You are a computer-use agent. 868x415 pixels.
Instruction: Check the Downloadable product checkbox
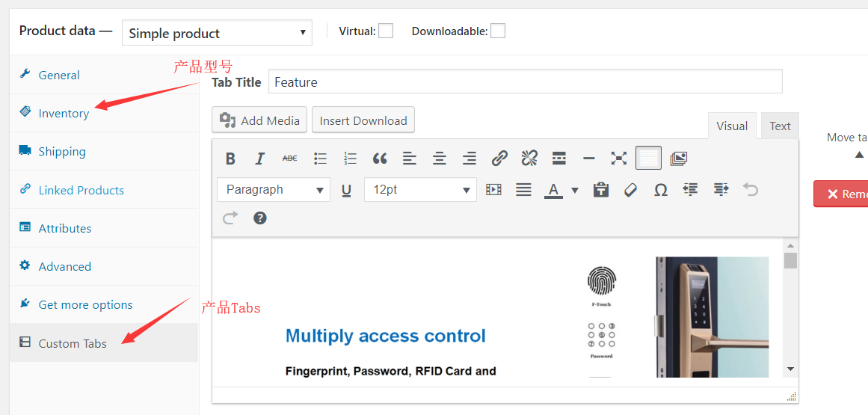click(497, 31)
